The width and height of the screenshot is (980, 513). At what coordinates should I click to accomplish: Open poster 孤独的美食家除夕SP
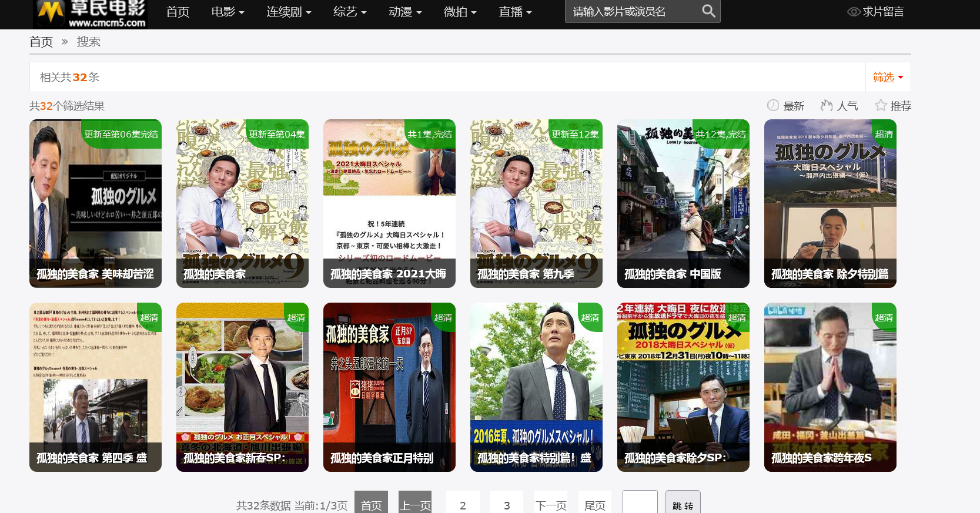point(683,387)
